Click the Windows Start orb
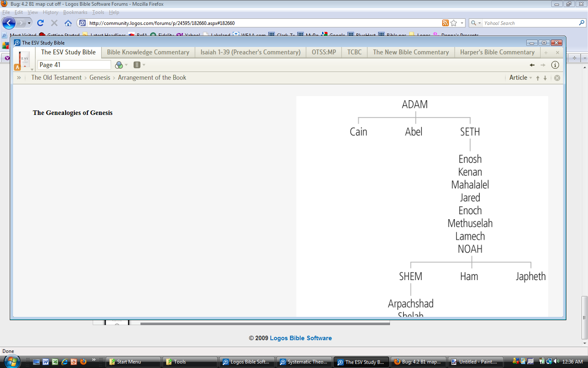Viewport: 588px width, 368px height. (x=12, y=362)
